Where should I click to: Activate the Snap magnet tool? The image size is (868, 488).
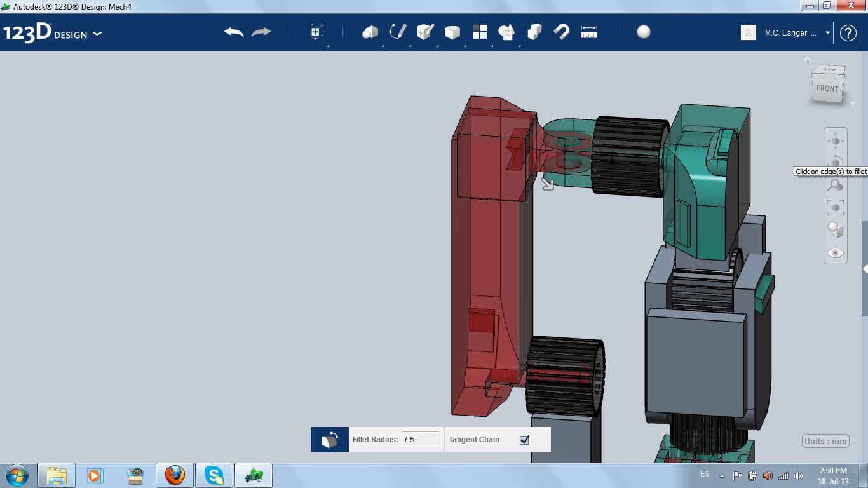tap(562, 32)
